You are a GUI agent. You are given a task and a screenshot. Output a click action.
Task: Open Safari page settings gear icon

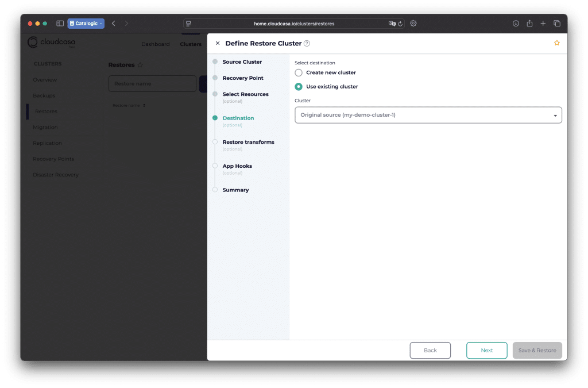point(413,24)
